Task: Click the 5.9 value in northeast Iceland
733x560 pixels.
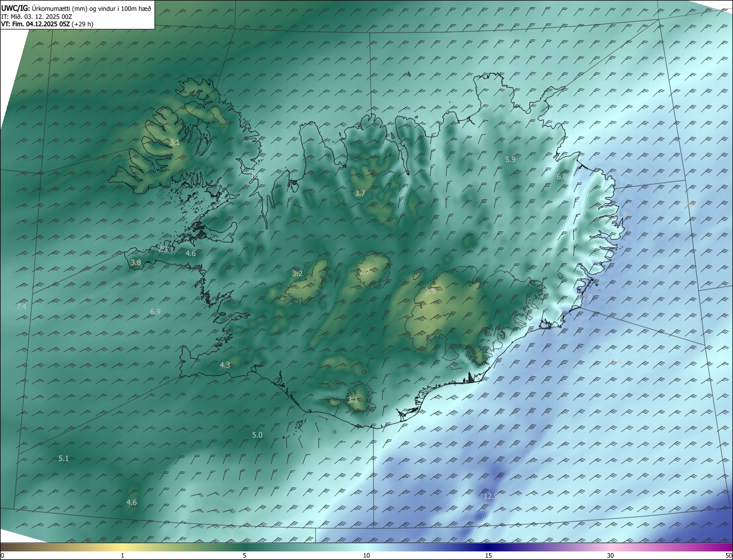Action: pyautogui.click(x=510, y=160)
